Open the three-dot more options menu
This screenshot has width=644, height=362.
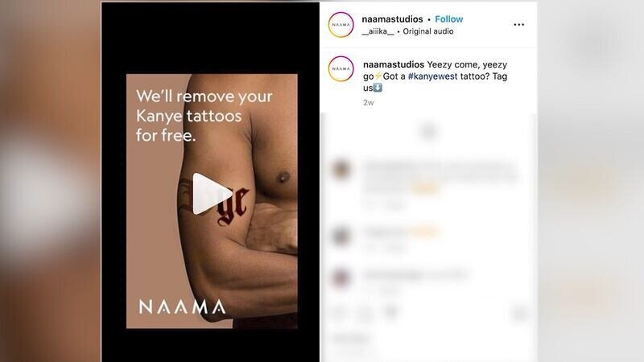click(x=518, y=25)
